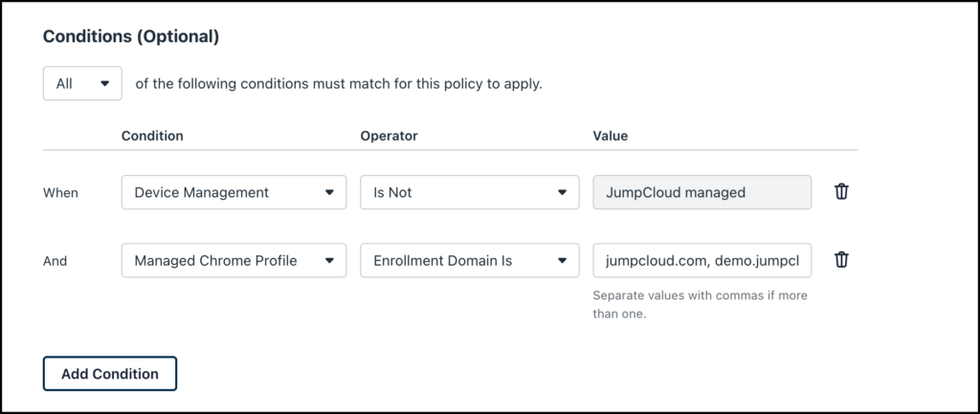Click the arrow in Is Not selector
This screenshot has height=414, width=980.
click(562, 192)
